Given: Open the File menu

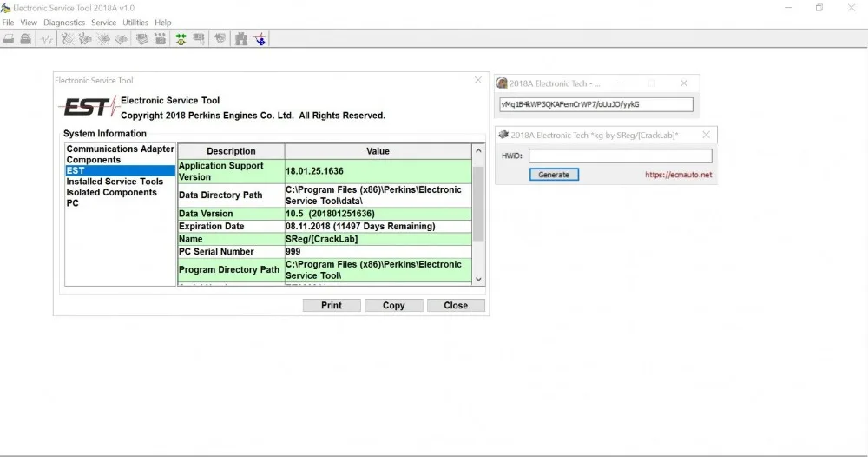Looking at the screenshot, I should point(9,23).
